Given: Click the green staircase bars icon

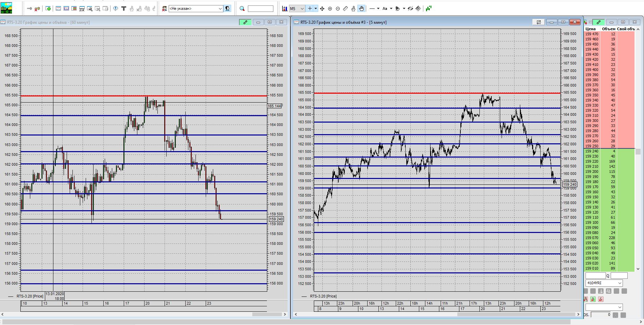Looking at the screenshot, I should 429,8.
